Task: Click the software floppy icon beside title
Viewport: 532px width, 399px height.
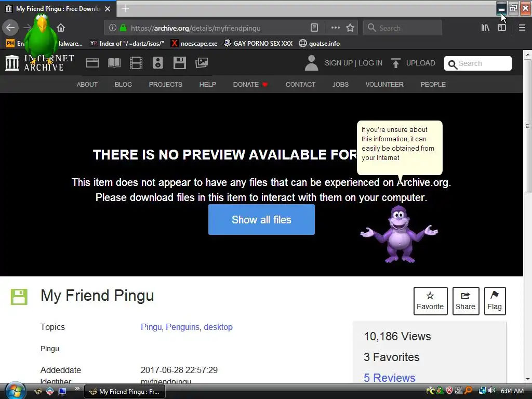Action: (19, 297)
